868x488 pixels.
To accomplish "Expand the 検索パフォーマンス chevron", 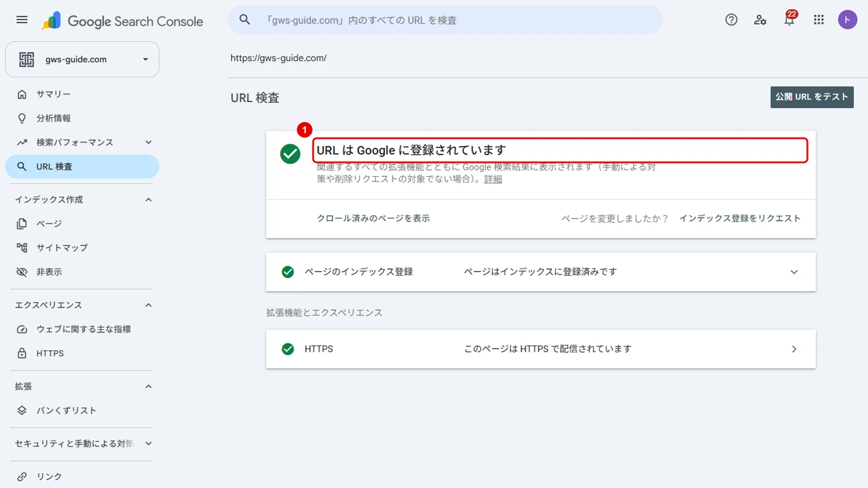I will (149, 142).
